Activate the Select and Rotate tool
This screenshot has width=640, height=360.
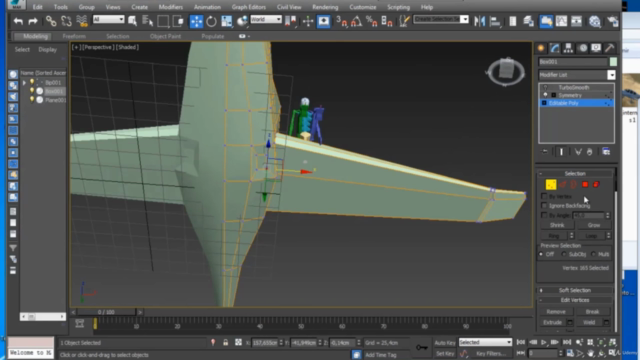(x=211, y=21)
